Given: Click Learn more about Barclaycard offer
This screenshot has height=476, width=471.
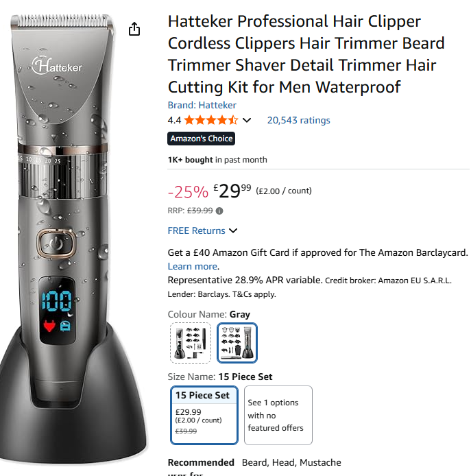Looking at the screenshot, I should tap(193, 266).
